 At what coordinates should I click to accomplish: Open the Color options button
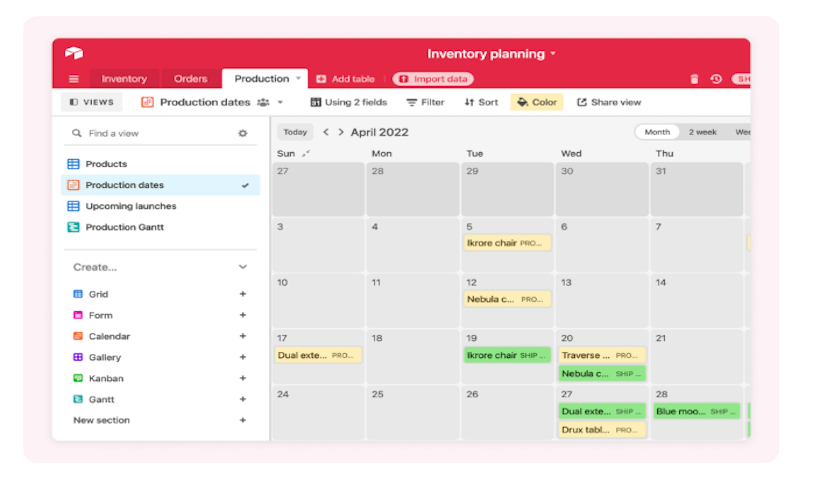537,102
